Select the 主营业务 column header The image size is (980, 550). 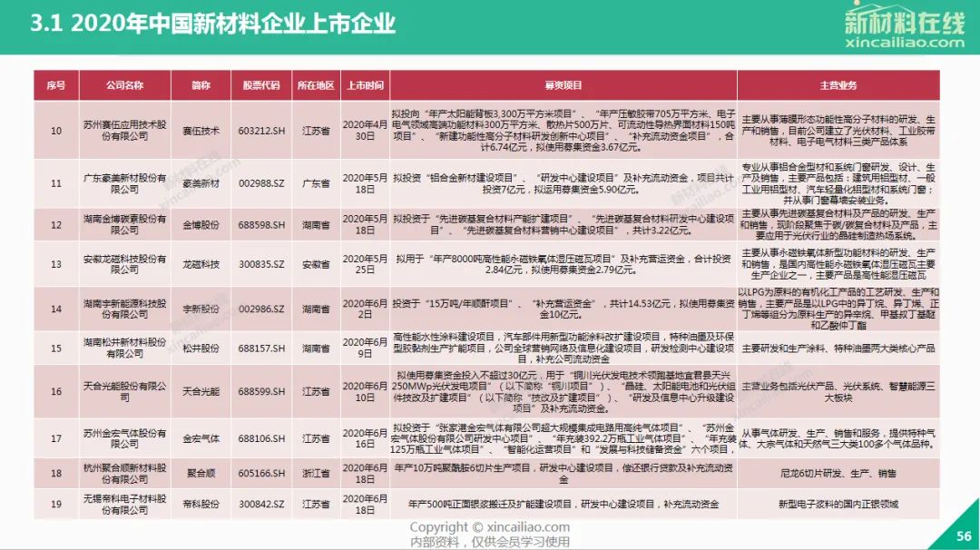(x=838, y=85)
